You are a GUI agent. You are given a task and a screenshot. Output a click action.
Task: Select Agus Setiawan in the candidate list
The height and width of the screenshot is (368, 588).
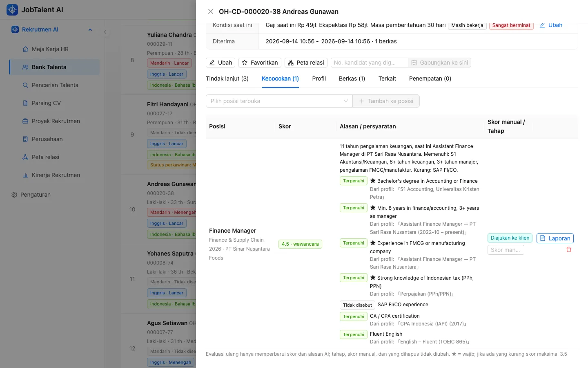pos(167,323)
